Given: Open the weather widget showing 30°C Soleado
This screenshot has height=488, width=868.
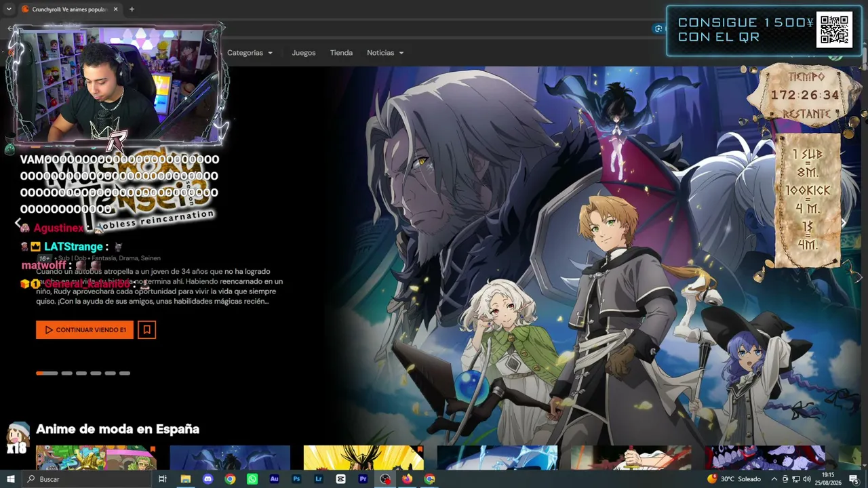Looking at the screenshot, I should [x=734, y=479].
